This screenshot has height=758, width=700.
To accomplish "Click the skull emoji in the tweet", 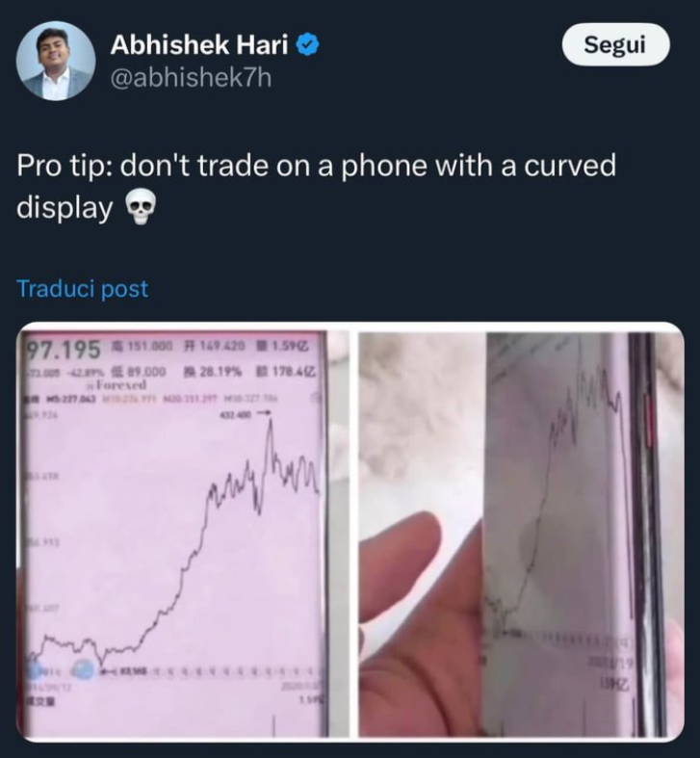I will click(141, 207).
